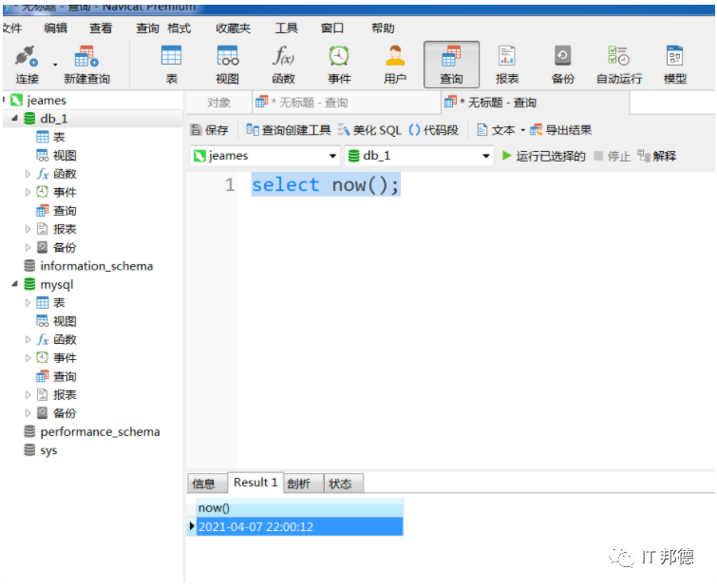
Task: Select 查询 under db_1
Action: coord(56,211)
